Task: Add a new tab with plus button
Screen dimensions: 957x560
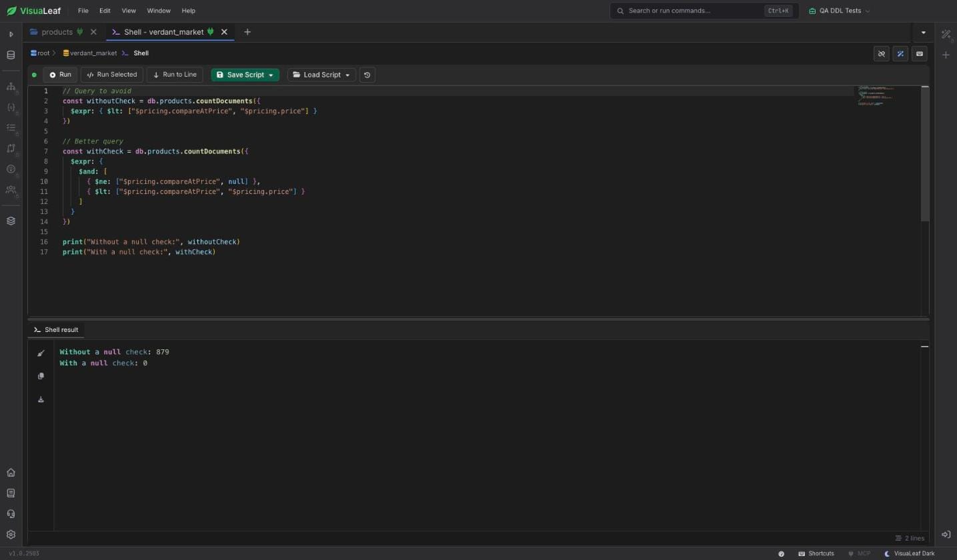Action: 247,32
